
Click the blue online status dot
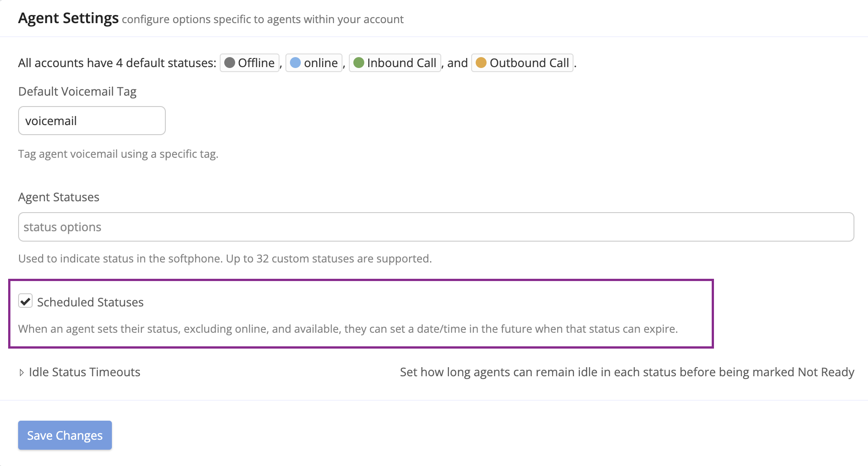point(295,63)
